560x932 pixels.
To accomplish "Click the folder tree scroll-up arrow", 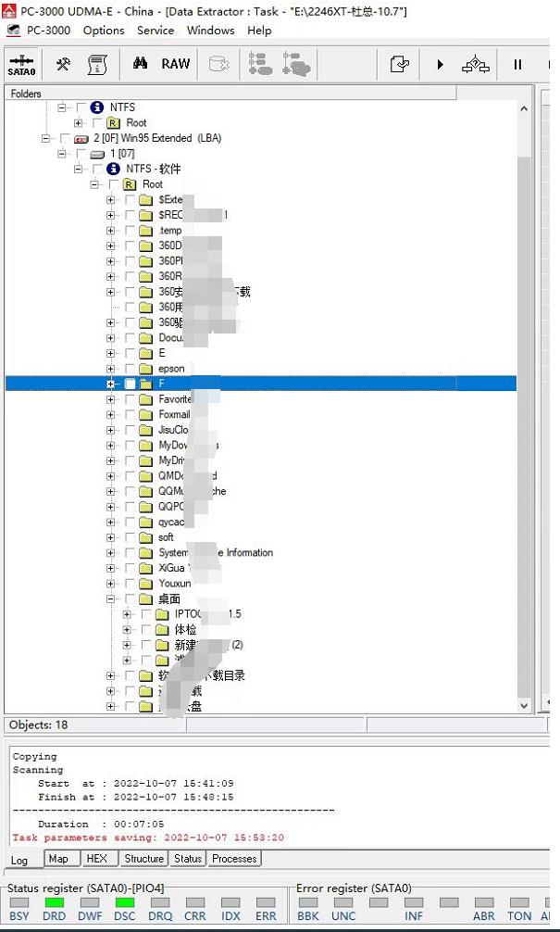I will [x=524, y=108].
